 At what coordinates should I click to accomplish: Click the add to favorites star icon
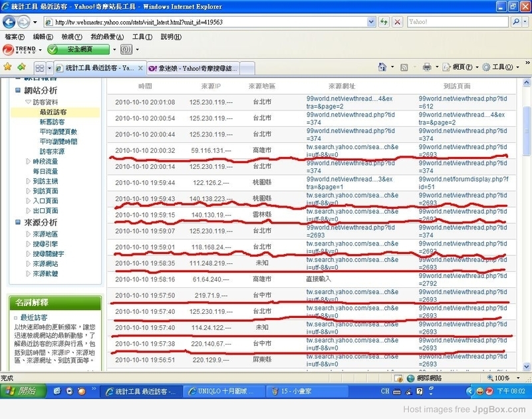(21, 67)
